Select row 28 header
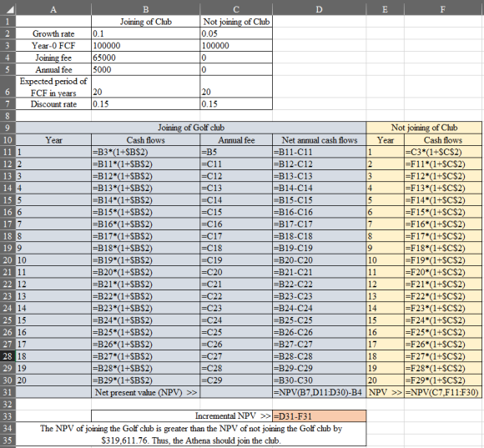This screenshot has width=484, height=448. (x=8, y=356)
